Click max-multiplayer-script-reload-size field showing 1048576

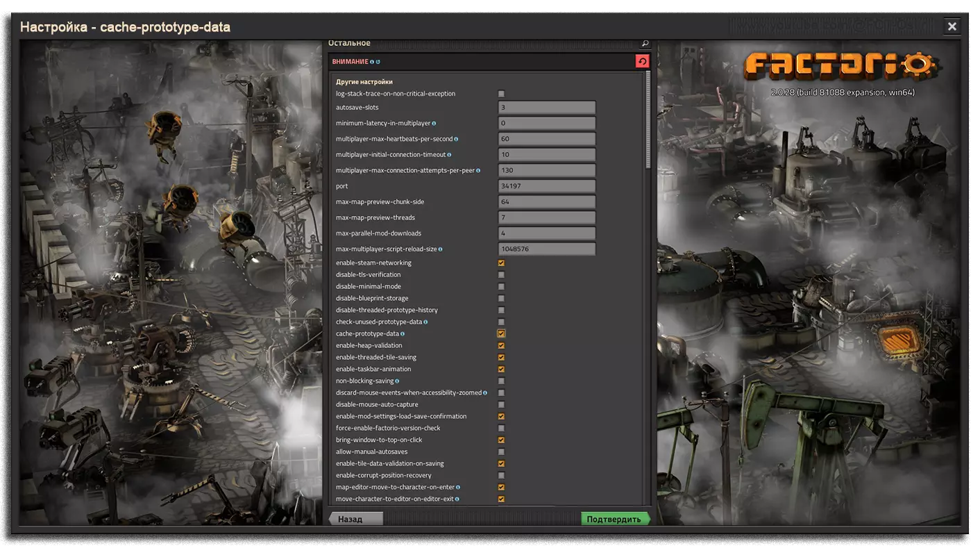pos(547,249)
